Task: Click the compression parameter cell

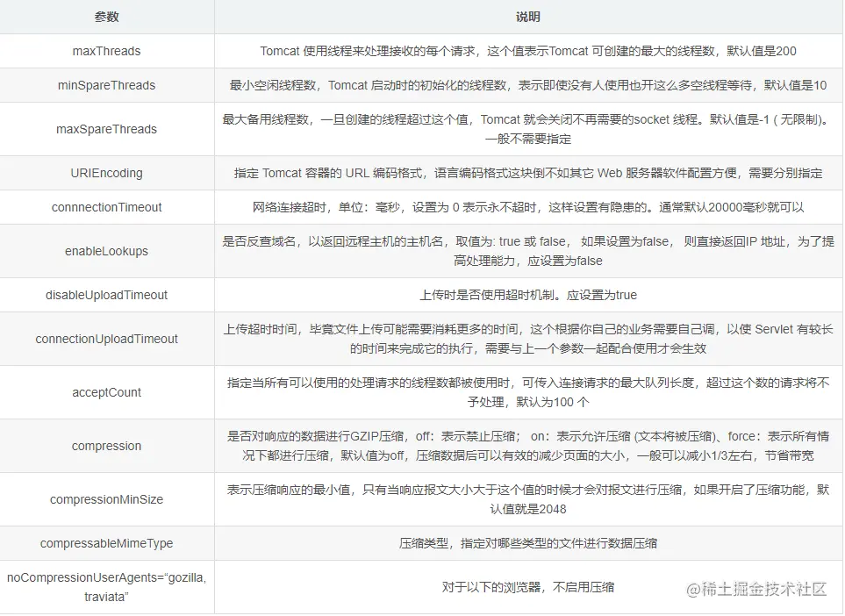Action: 107,446
